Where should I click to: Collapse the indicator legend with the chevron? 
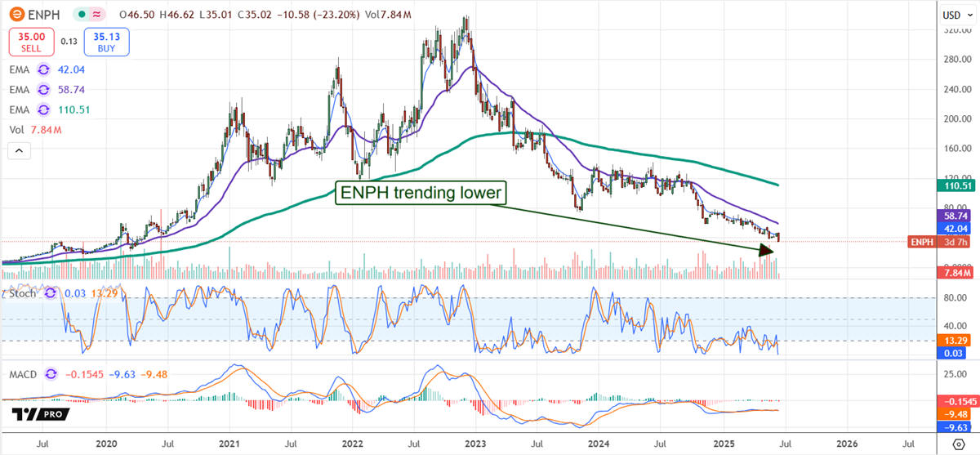[x=19, y=151]
